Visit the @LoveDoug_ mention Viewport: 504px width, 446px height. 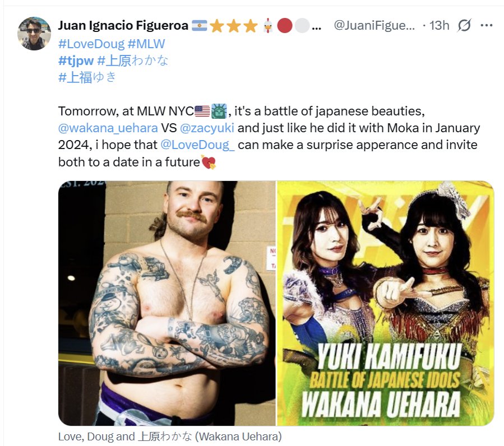[197, 145]
